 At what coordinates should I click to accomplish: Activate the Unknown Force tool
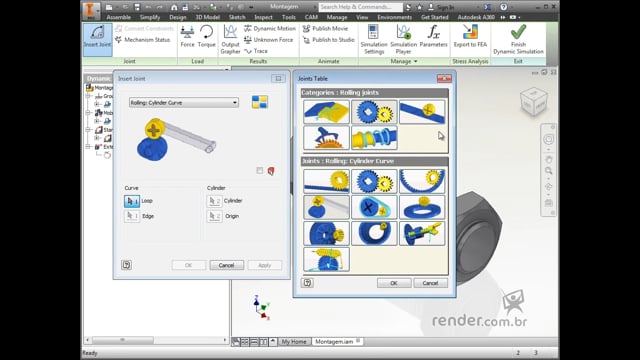(269, 40)
